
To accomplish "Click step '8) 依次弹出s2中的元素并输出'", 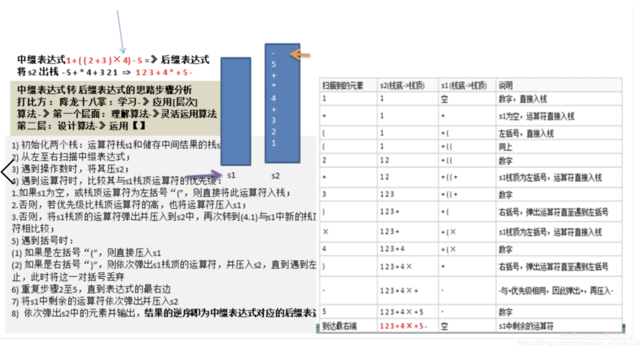I will coord(164,313).
